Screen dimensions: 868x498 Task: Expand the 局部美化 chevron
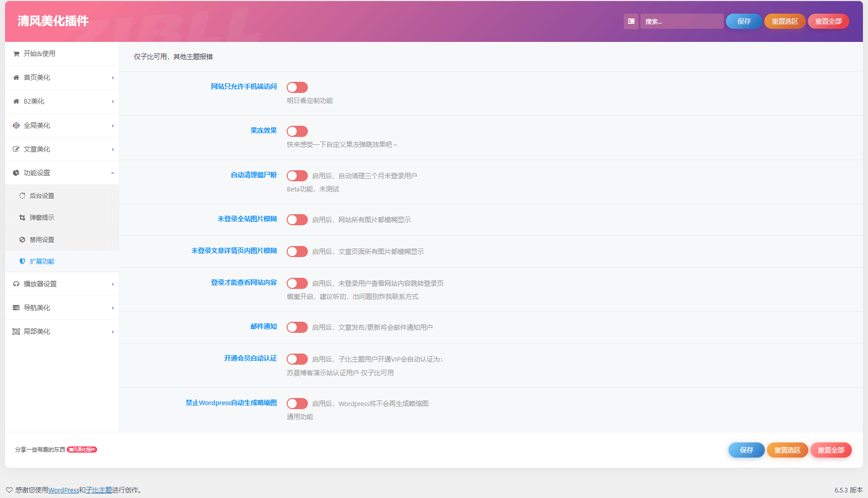point(113,332)
